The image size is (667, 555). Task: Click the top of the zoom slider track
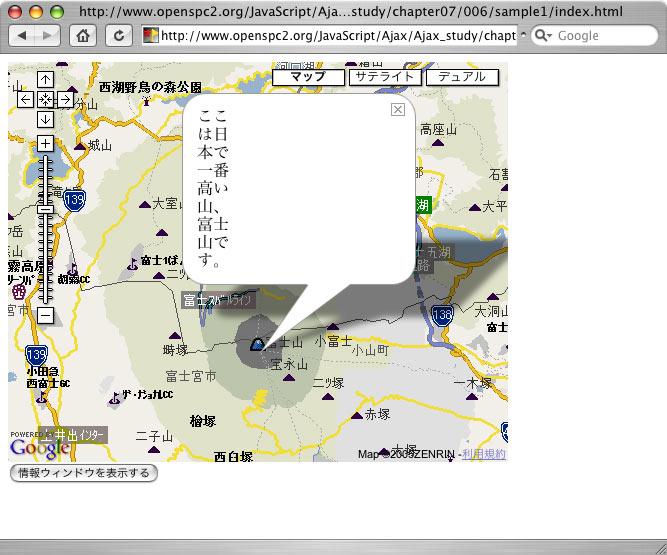click(46, 158)
